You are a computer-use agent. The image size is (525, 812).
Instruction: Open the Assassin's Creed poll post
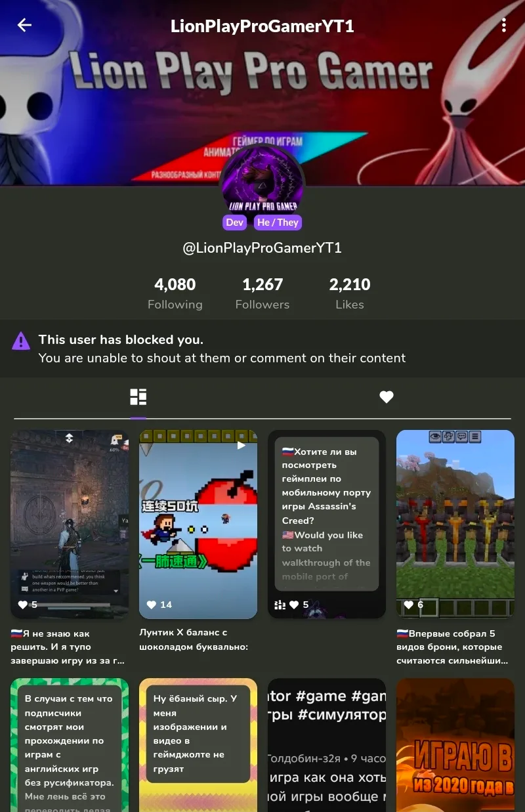point(327,524)
